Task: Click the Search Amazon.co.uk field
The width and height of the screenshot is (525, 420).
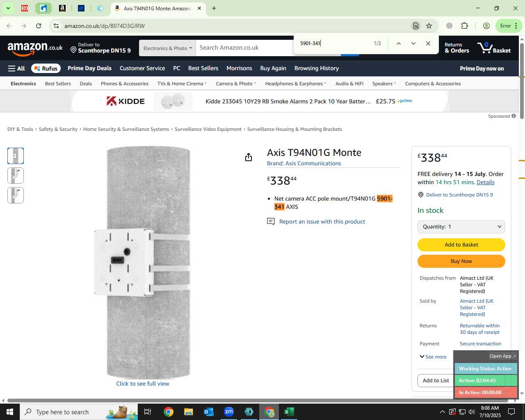Action: coord(245,48)
